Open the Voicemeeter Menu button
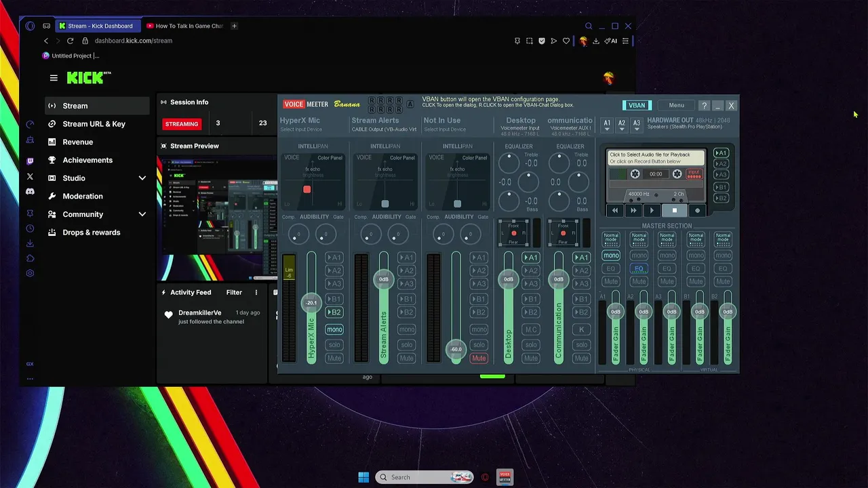This screenshot has height=488, width=868. point(676,105)
